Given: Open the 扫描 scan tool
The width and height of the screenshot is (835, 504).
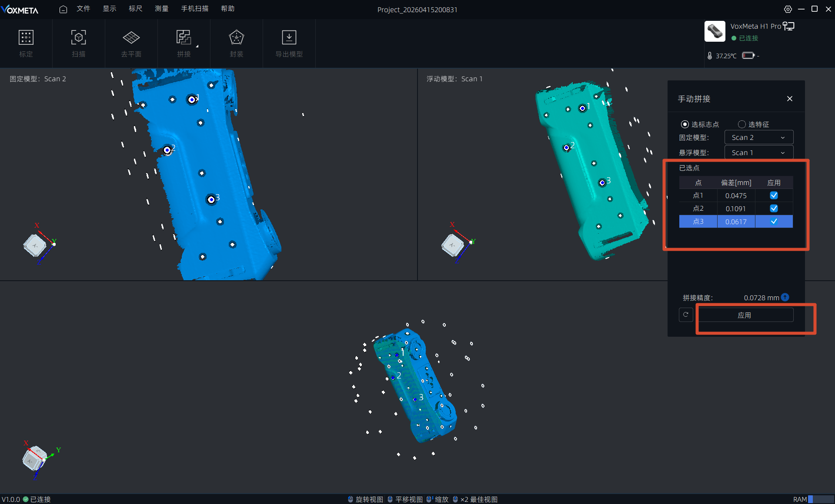Looking at the screenshot, I should [x=79, y=43].
